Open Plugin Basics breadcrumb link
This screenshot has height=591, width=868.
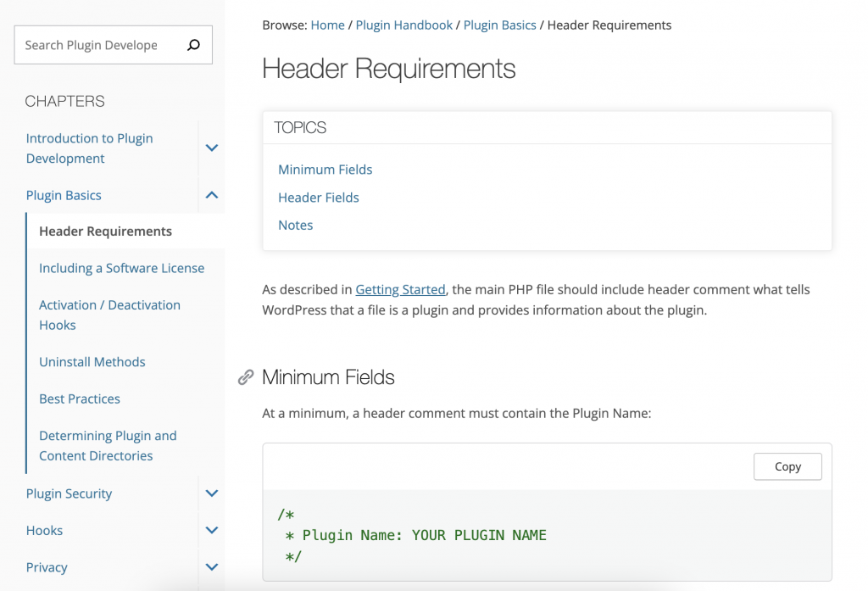(499, 25)
